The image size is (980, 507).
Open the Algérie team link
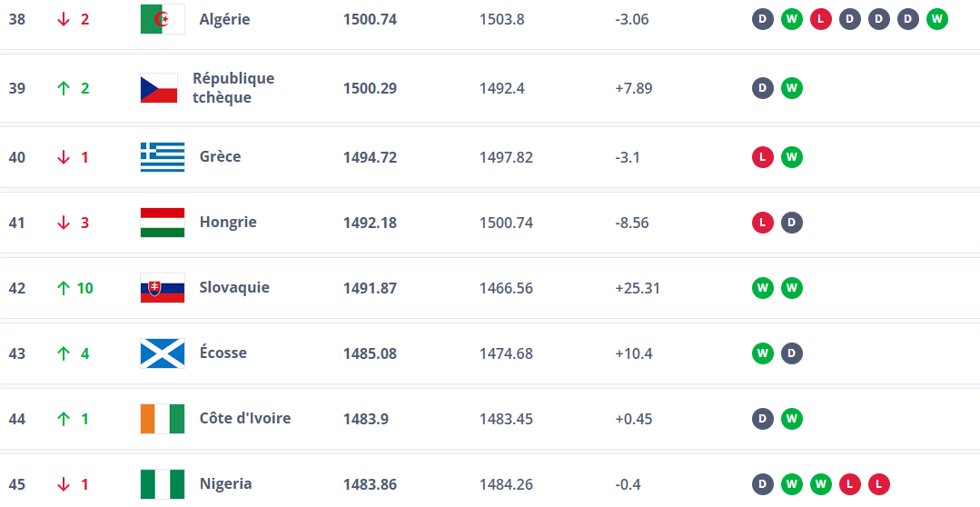tap(224, 19)
